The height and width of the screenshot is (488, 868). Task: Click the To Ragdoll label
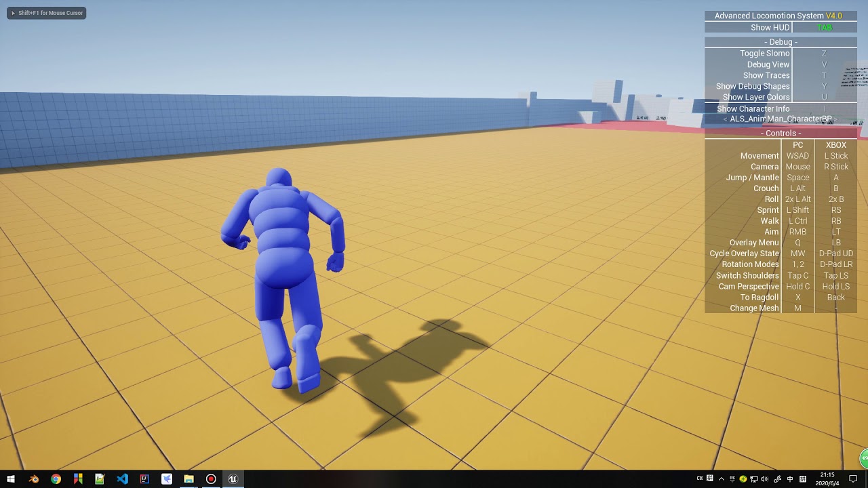[759, 298]
